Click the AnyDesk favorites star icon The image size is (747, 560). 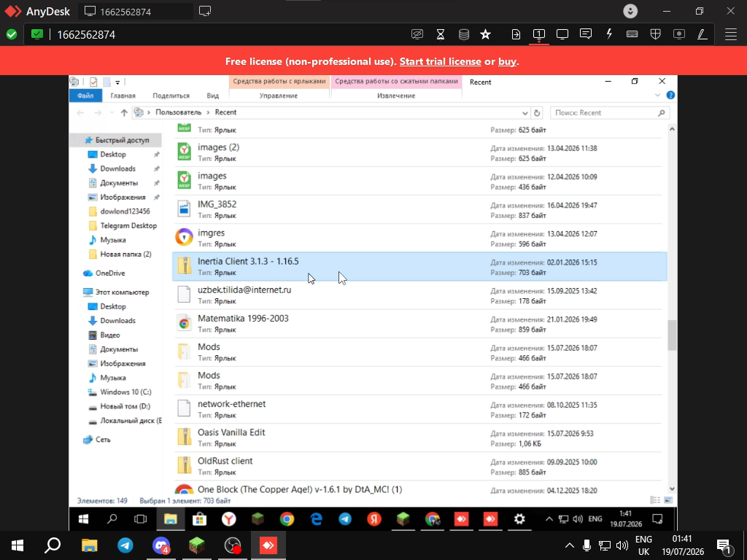[x=485, y=34]
